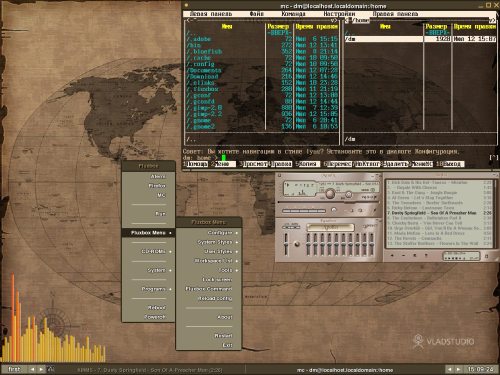Open the Настройки menu in mc
500x375 pixels.
(339, 14)
